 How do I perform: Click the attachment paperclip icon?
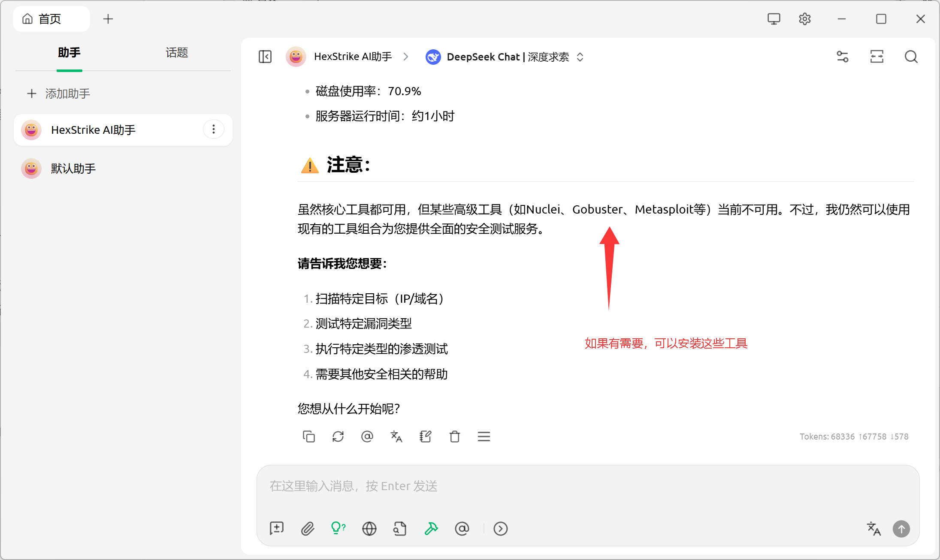[308, 529]
